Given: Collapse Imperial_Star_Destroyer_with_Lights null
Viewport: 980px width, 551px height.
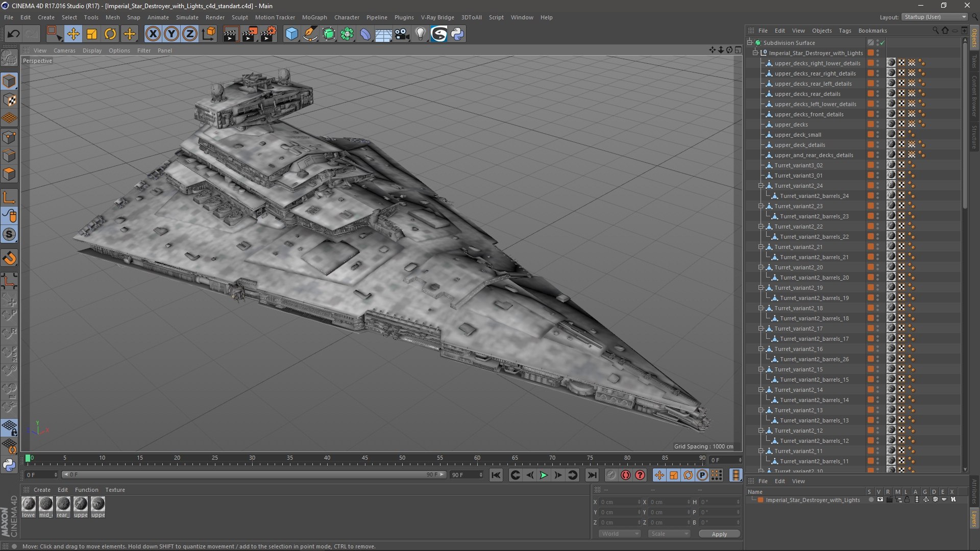Looking at the screenshot, I should [x=755, y=53].
